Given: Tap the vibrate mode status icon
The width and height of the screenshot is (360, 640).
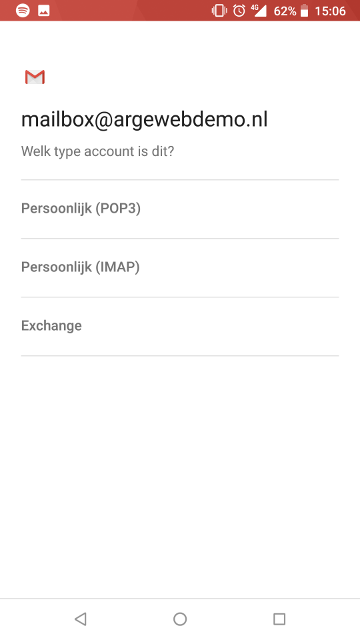Looking at the screenshot, I should [x=219, y=11].
